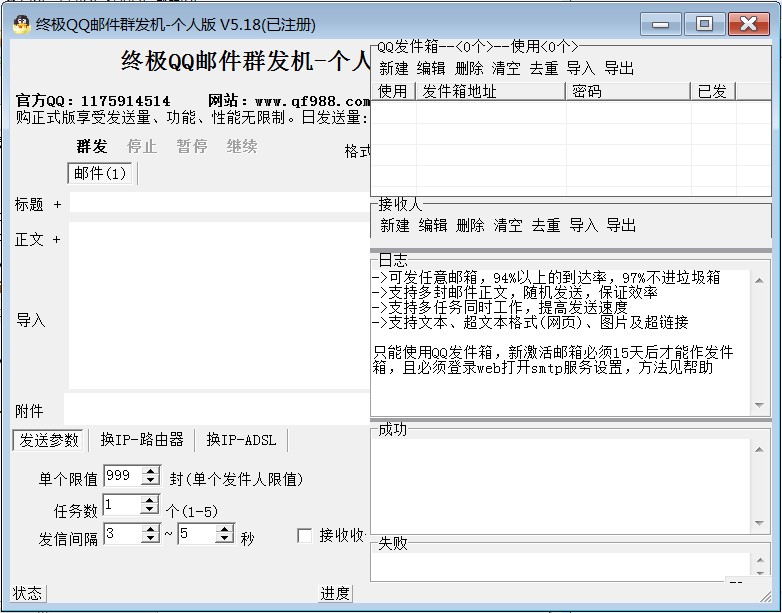This screenshot has width=782, height=613.
Task: Click the 状态 status label
Action: coord(27,593)
